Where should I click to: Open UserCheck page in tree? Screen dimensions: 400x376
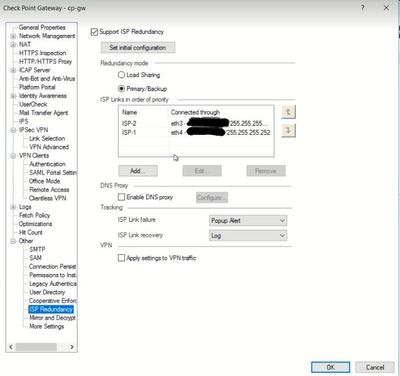33,104
